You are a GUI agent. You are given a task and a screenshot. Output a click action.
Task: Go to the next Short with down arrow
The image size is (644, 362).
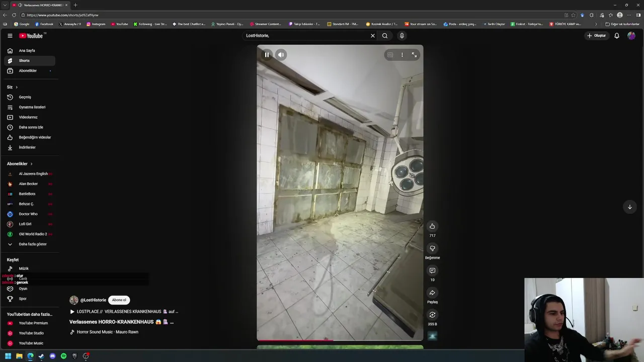coord(629,207)
